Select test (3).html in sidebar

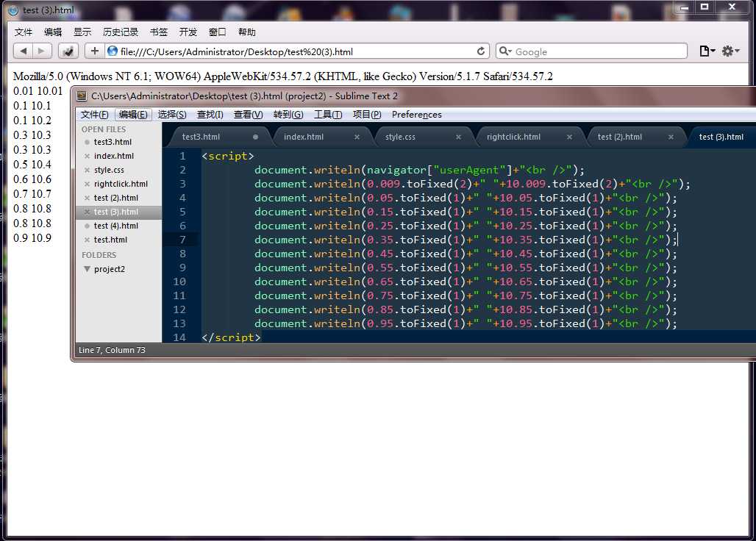116,212
